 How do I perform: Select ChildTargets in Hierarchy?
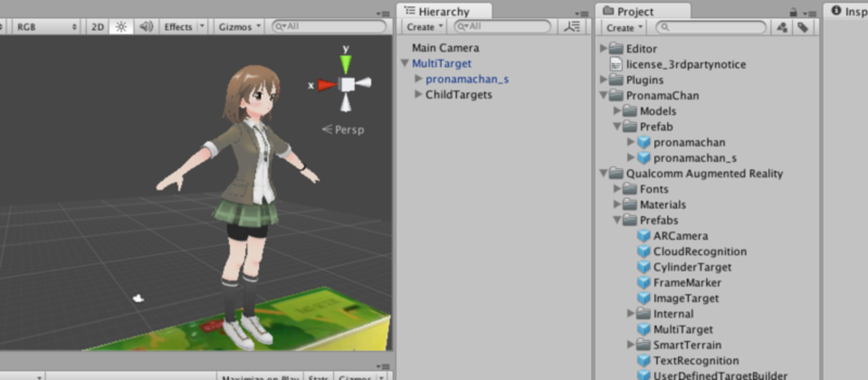tap(459, 95)
